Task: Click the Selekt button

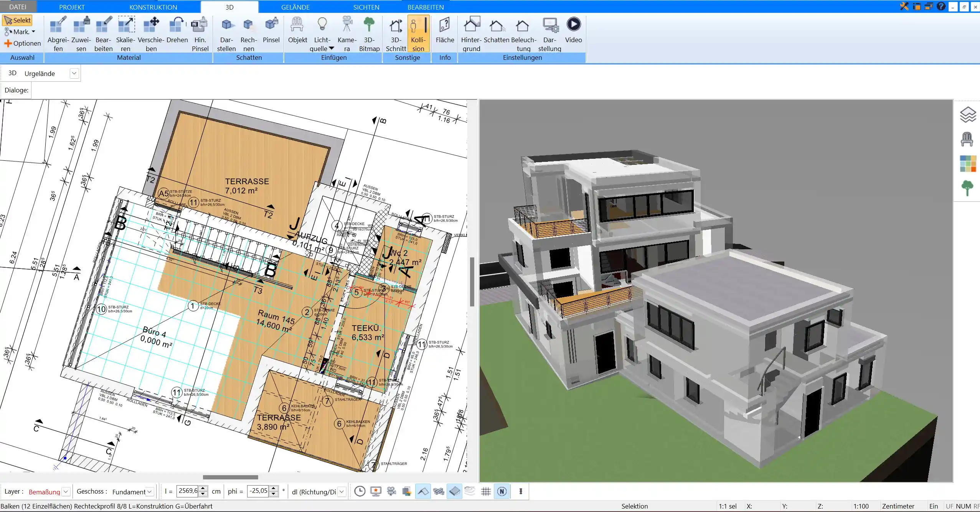Action: [17, 20]
